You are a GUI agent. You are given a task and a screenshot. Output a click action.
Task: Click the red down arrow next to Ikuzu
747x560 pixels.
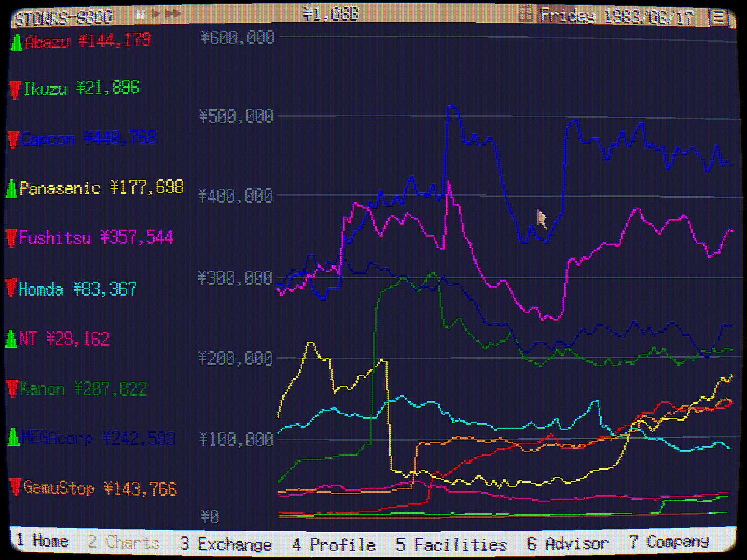pyautogui.click(x=16, y=90)
